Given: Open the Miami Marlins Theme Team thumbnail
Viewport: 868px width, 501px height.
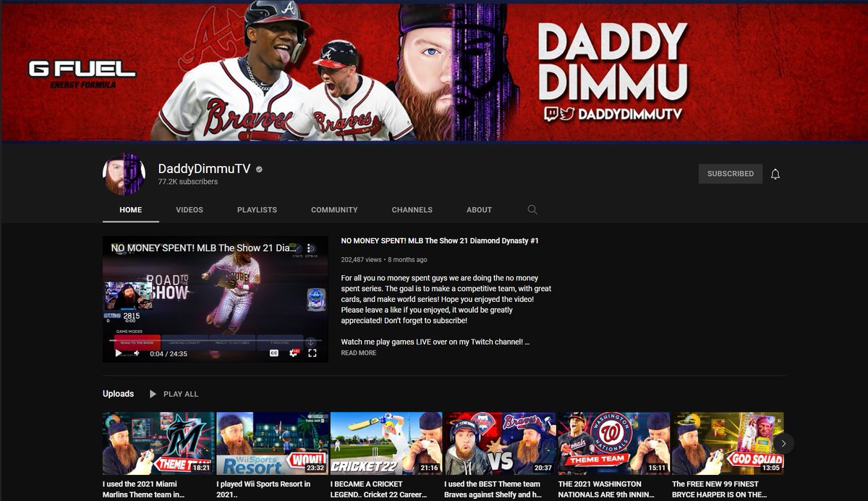Looking at the screenshot, I should coord(158,443).
